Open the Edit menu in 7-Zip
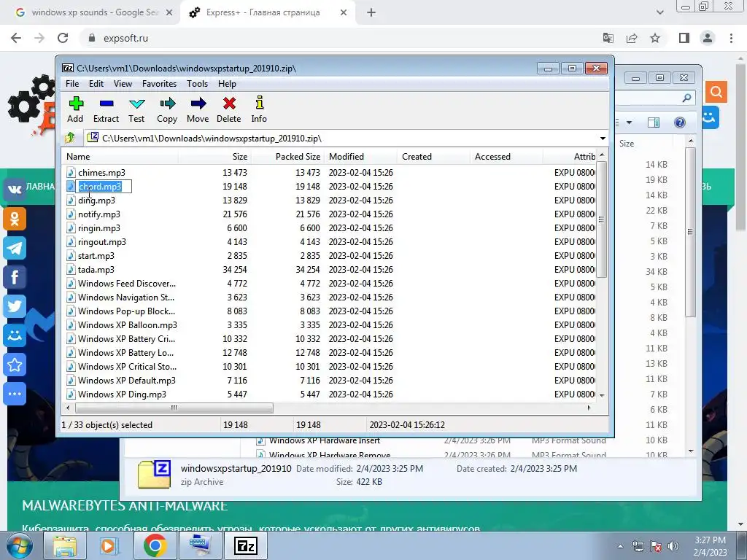This screenshot has height=560, width=747. [96, 84]
